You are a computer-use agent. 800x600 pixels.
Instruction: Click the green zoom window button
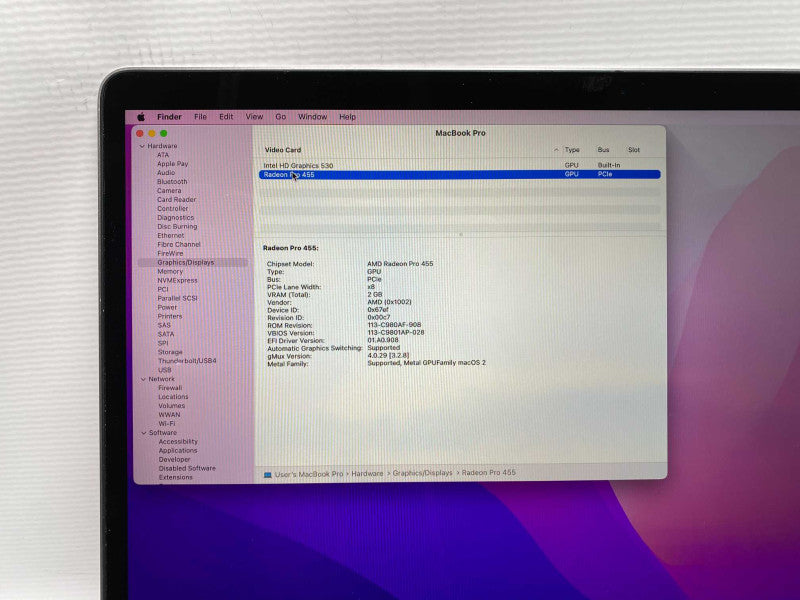coord(164,133)
